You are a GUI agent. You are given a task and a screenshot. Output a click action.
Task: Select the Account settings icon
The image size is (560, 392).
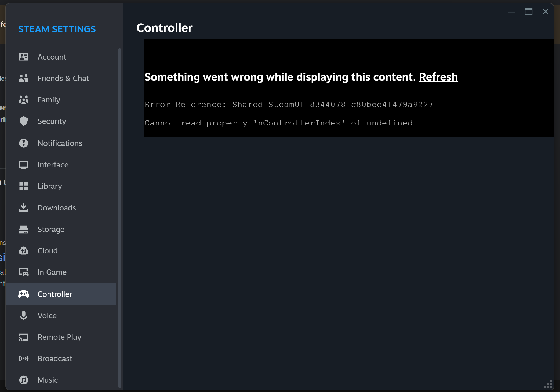pos(24,57)
